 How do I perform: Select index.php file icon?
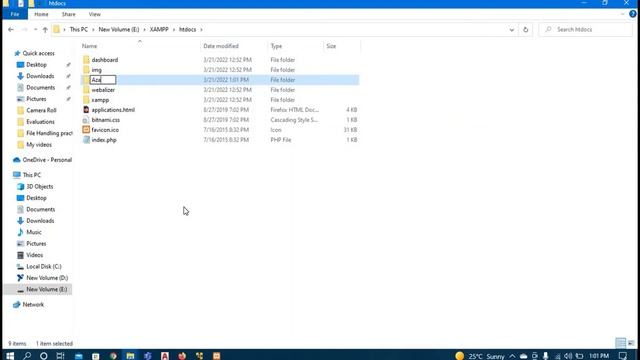(86, 140)
